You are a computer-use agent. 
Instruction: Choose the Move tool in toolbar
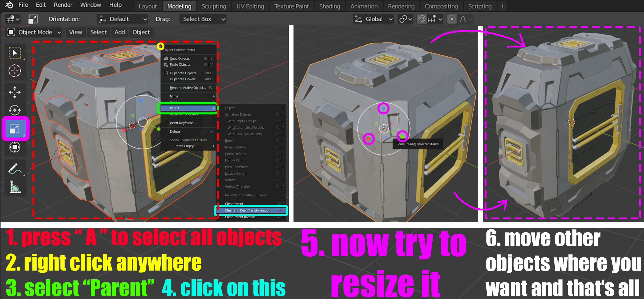coord(15,92)
